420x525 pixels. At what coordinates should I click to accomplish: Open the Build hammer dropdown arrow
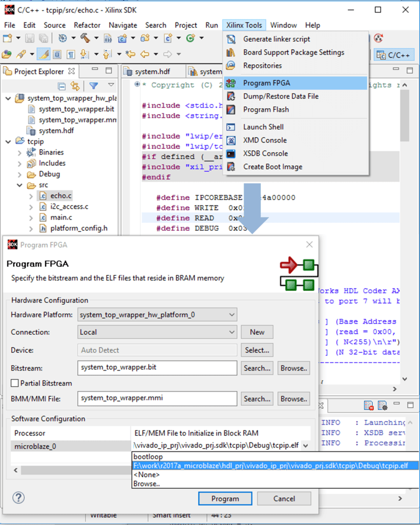[x=96, y=38]
